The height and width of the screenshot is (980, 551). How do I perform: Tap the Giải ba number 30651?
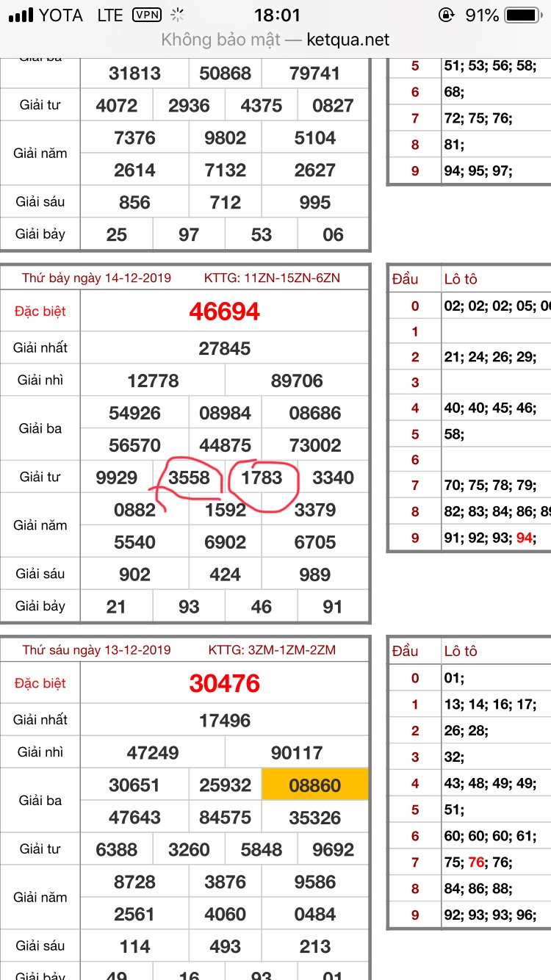134,785
